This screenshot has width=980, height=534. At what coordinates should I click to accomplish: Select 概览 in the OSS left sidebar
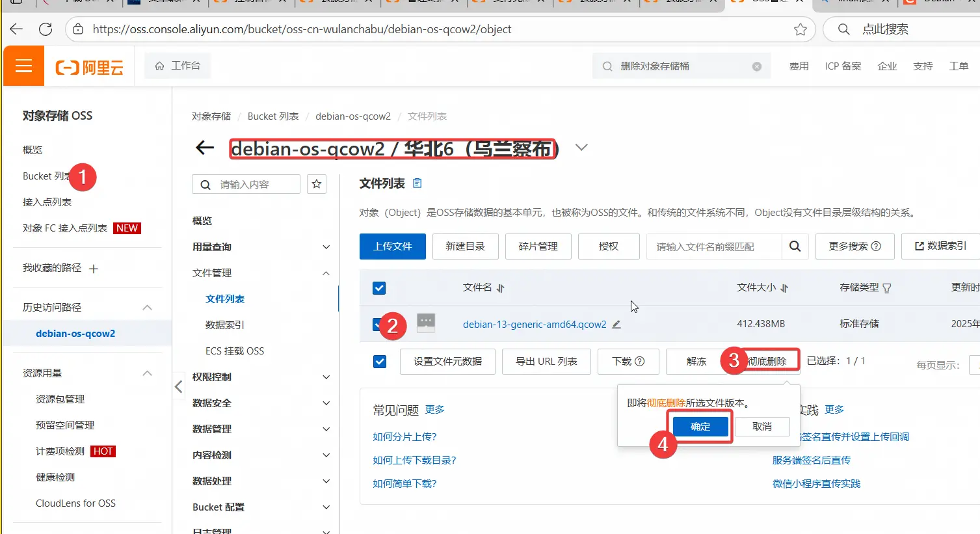[33, 150]
